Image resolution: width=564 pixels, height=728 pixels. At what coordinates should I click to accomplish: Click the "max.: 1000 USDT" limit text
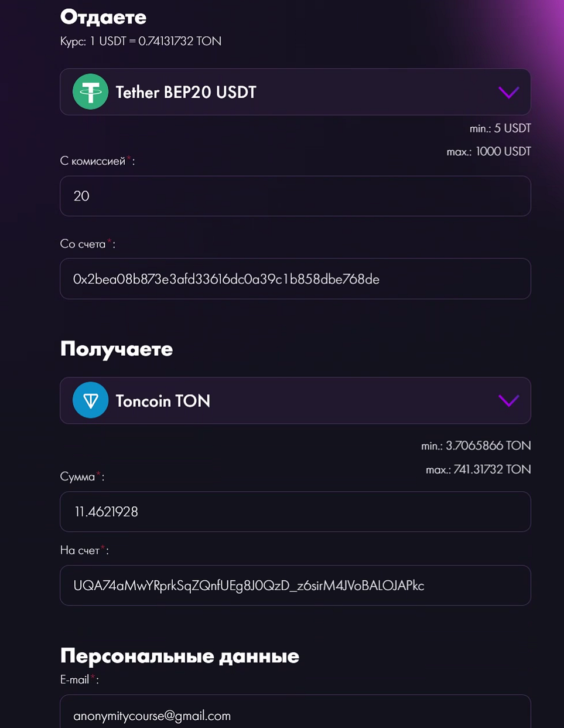click(x=488, y=152)
